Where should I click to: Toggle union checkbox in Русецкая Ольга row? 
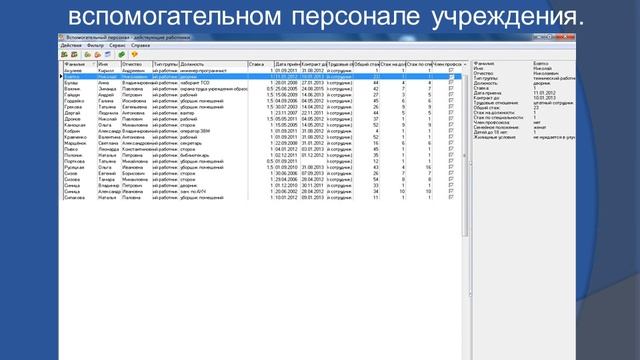click(x=451, y=167)
